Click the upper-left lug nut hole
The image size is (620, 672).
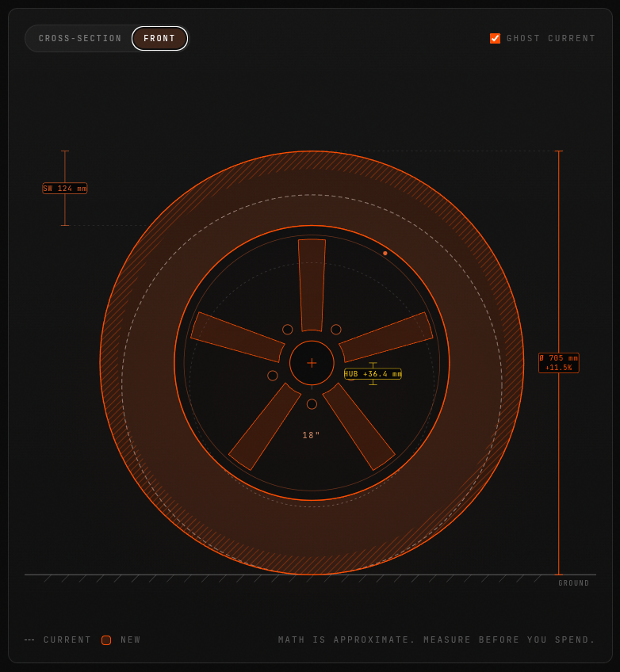coord(288,330)
